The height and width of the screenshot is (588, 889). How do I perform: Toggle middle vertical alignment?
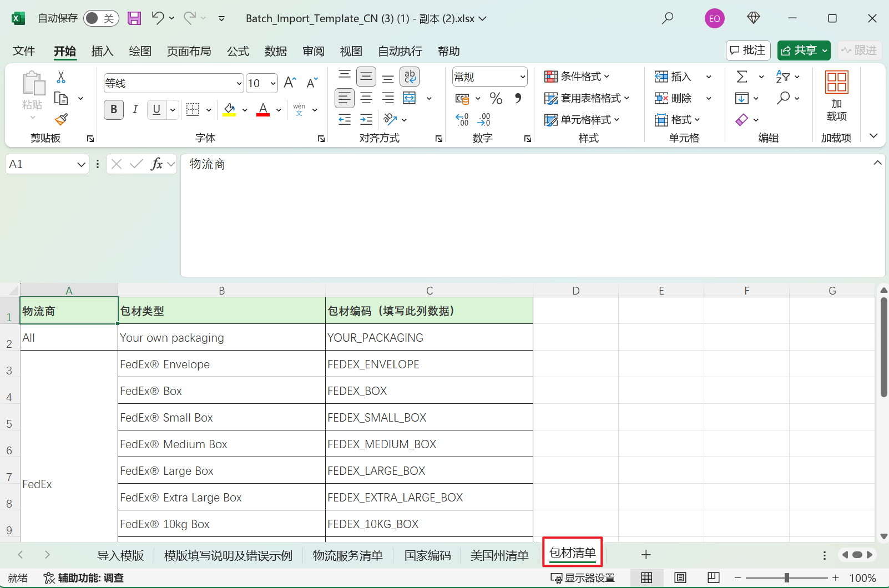[x=366, y=77]
